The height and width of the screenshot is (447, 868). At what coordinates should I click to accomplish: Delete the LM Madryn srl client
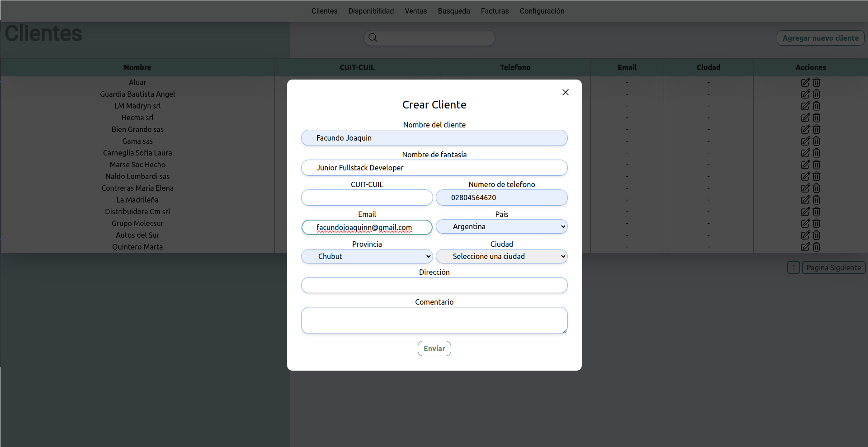coord(816,106)
